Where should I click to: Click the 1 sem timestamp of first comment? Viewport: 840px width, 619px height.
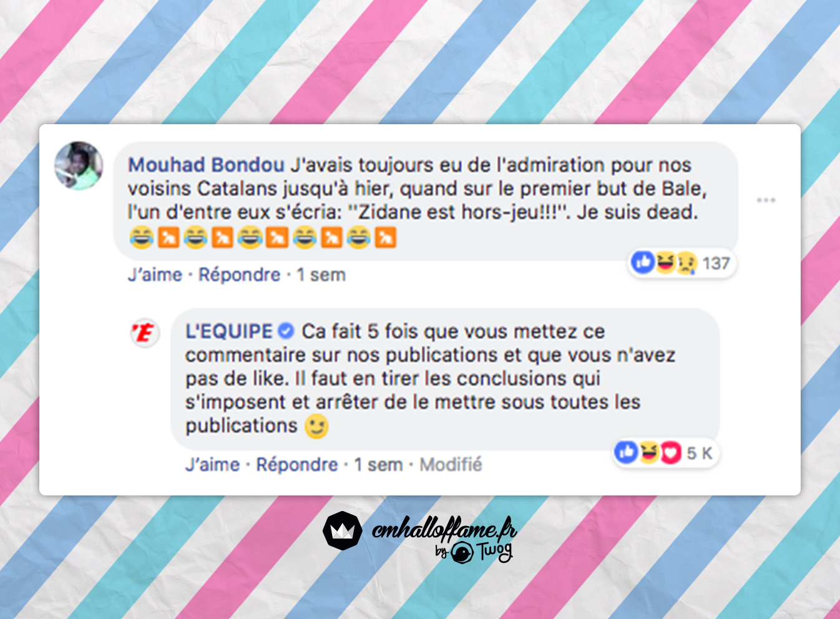(321, 275)
